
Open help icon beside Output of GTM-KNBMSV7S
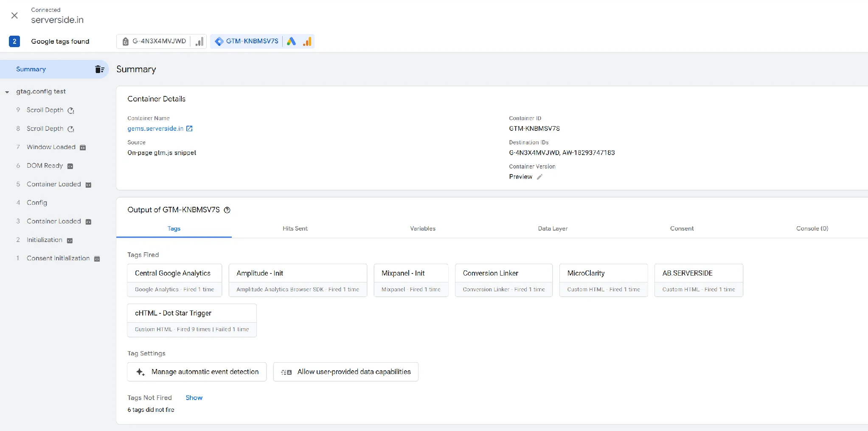click(x=227, y=210)
